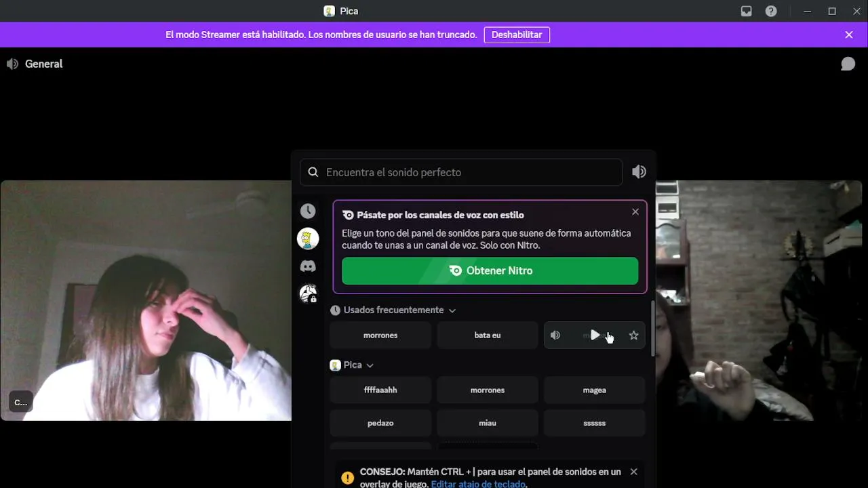Image resolution: width=868 pixels, height=488 pixels.
Task: Maximize the Pica window
Action: pyautogui.click(x=832, y=11)
